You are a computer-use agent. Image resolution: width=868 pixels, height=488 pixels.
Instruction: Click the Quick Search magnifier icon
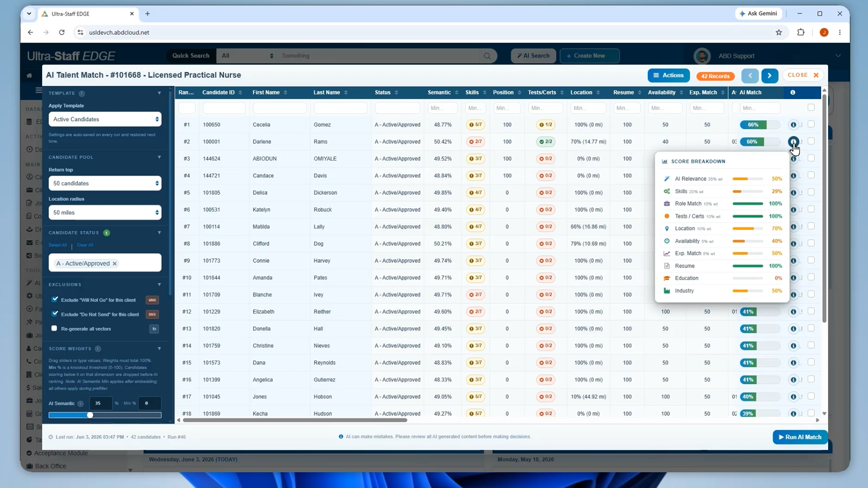point(487,56)
